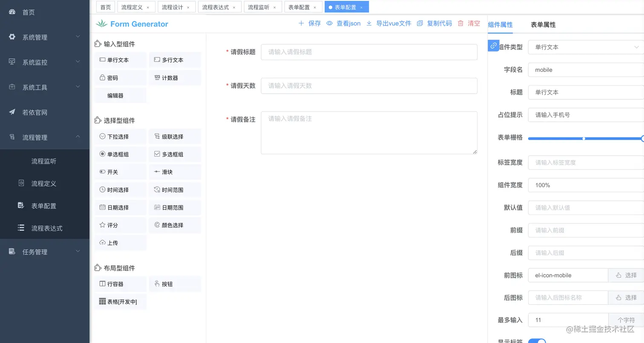Image resolution: width=644 pixels, height=343 pixels.
Task: Click the 请假标题 input field
Action: pyautogui.click(x=369, y=52)
